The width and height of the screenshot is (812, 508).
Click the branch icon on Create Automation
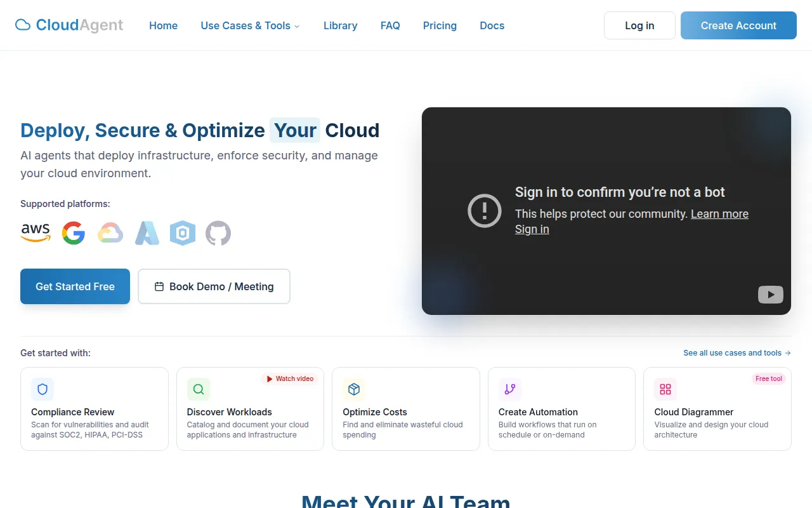tap(510, 389)
